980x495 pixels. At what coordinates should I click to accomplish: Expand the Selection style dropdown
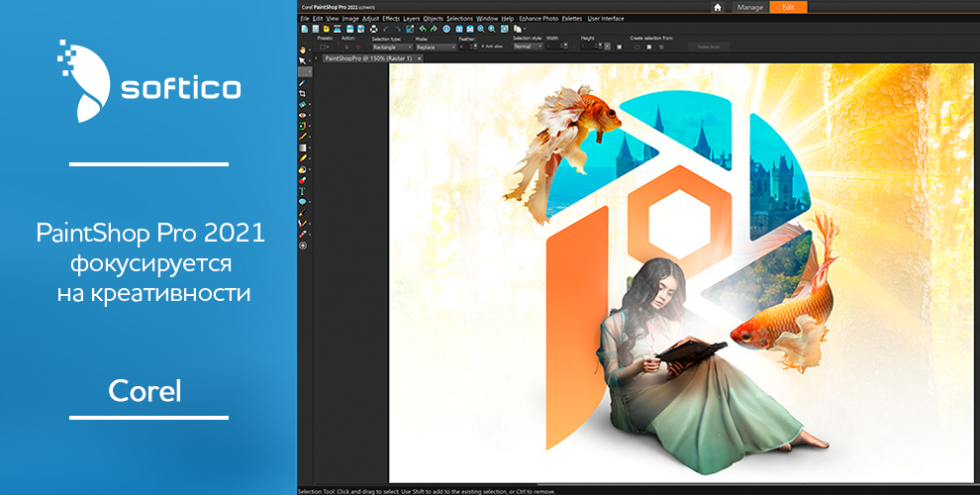coord(527,47)
